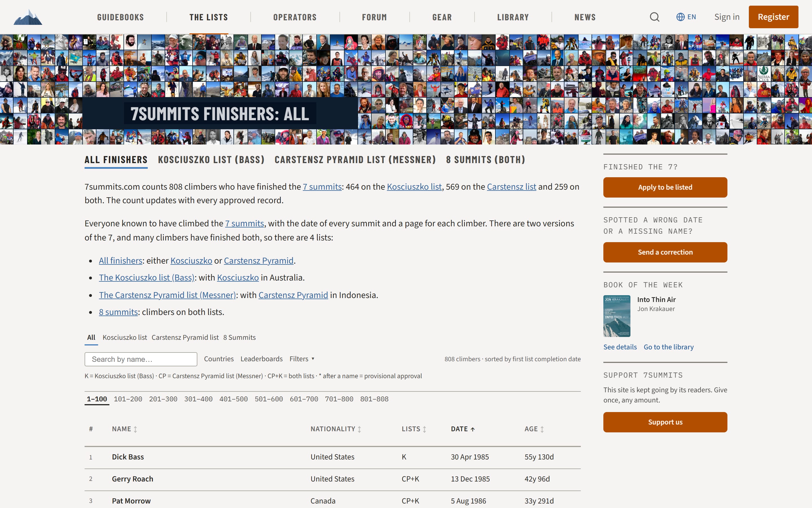
Task: Open Gerry Roach climber page
Action: 132,479
